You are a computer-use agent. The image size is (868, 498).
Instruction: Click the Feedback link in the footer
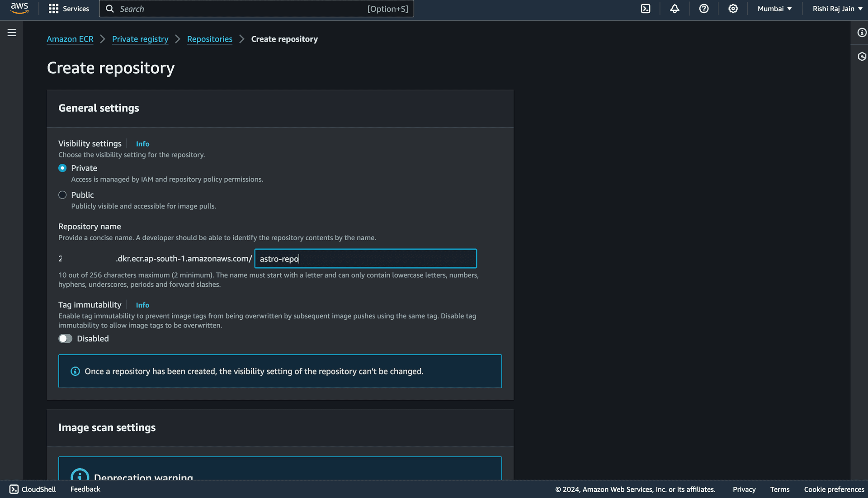pos(85,489)
